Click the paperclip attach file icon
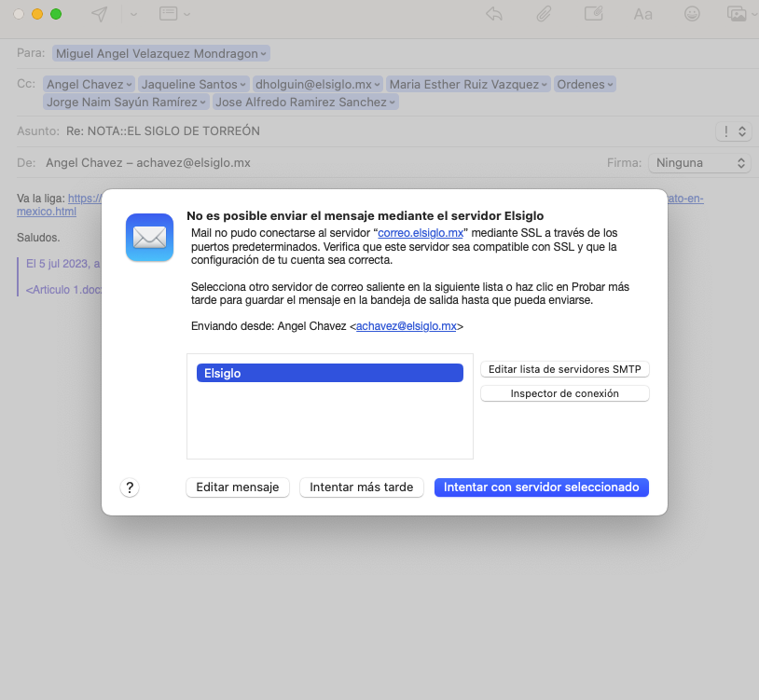The height and width of the screenshot is (700, 759). 544,14
